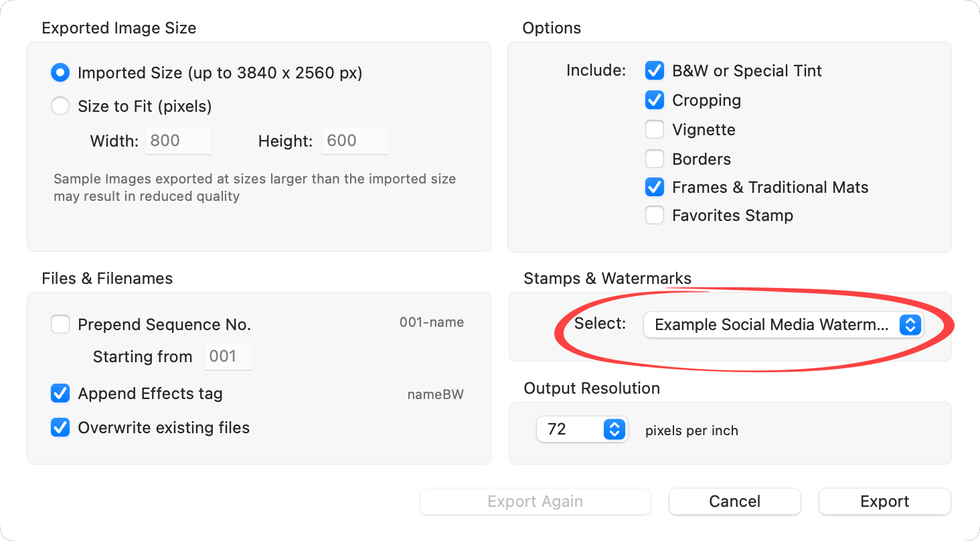Check Prepend Sequence No. box
Screen dimensions: 980x541
pos(60,325)
